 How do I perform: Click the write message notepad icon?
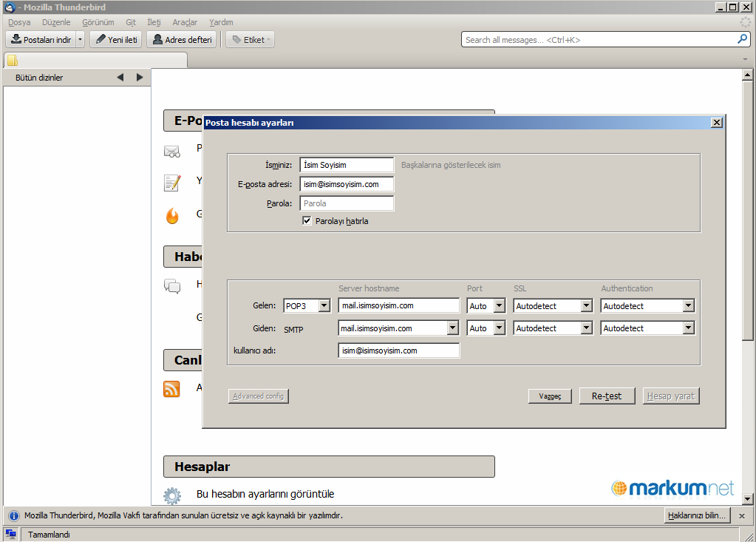172,183
